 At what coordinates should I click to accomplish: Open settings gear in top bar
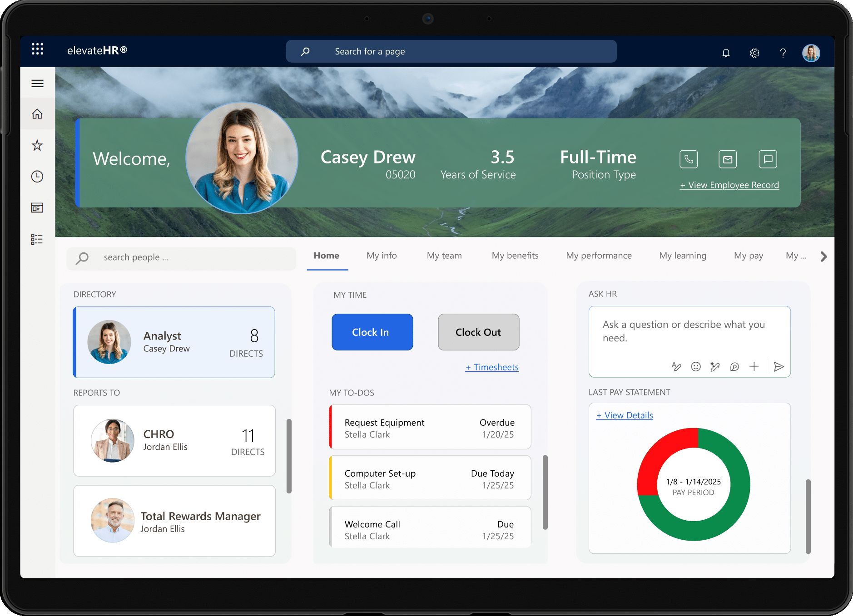tap(754, 53)
